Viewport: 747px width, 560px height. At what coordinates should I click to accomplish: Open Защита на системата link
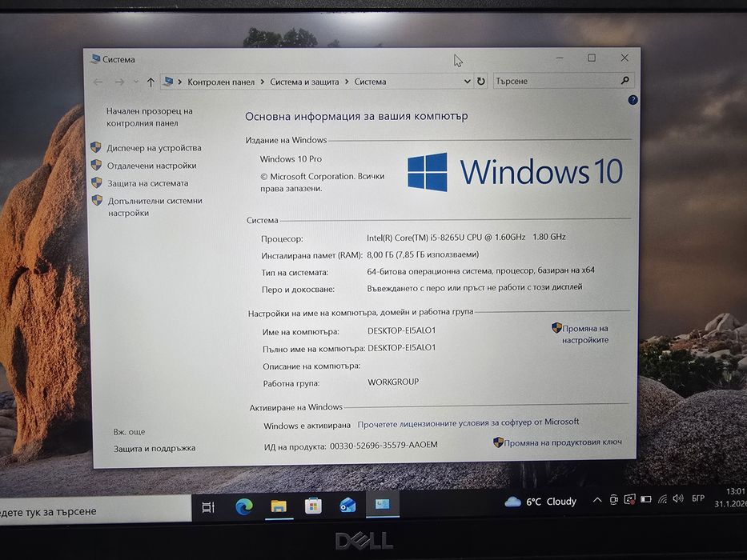tap(147, 183)
